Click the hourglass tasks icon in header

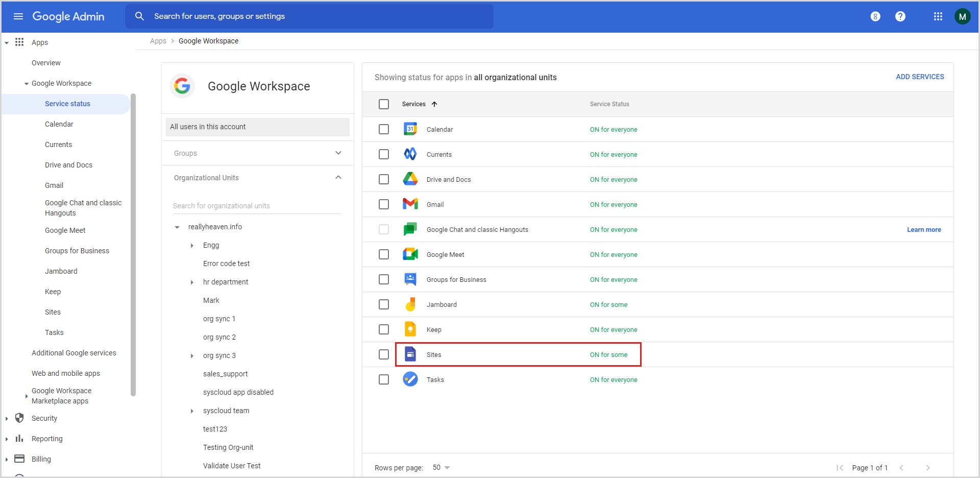pos(875,16)
